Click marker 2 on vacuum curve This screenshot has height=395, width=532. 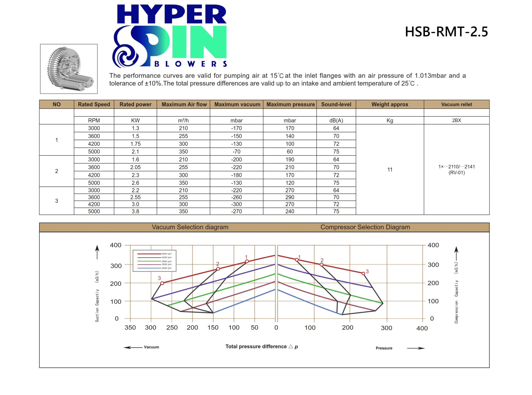coord(218,269)
